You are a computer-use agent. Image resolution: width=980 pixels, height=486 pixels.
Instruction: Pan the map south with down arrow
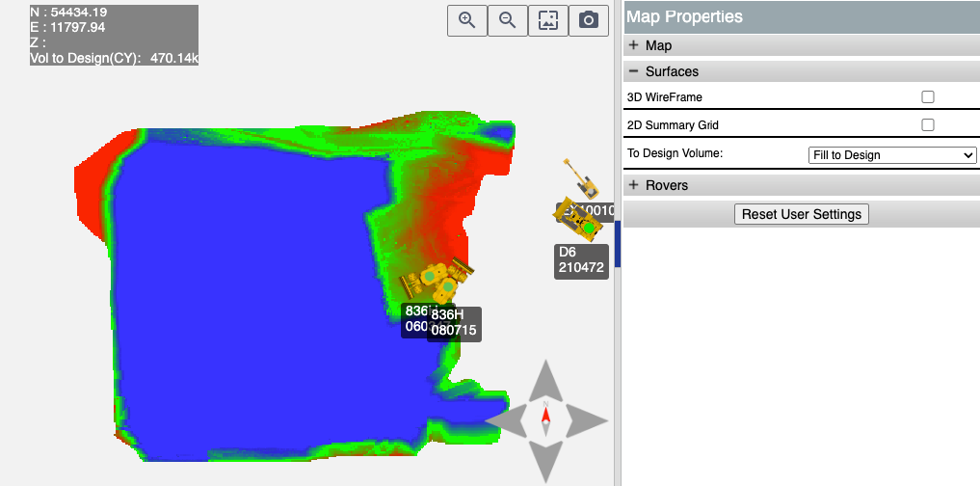click(546, 462)
